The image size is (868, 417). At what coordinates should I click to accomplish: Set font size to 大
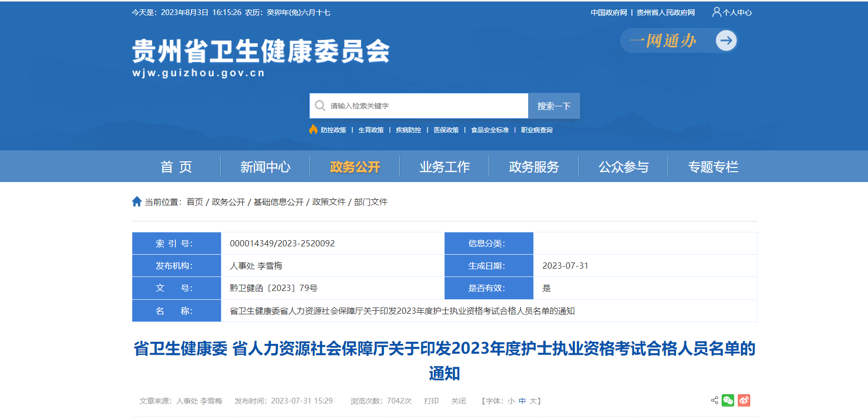pos(533,401)
